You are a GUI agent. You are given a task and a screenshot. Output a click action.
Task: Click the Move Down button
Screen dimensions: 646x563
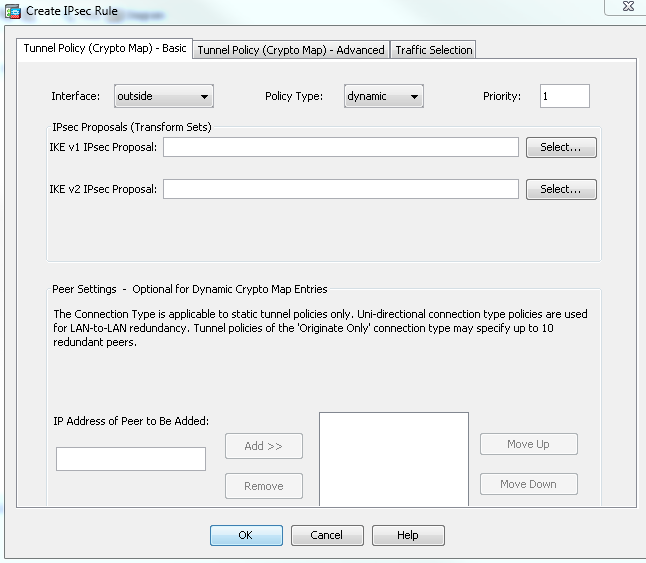point(529,484)
